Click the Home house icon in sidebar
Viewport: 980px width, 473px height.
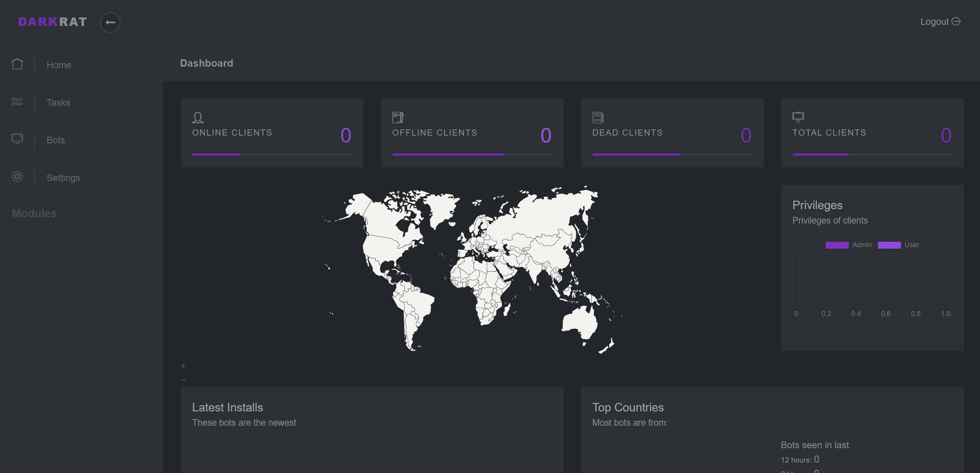(x=17, y=64)
